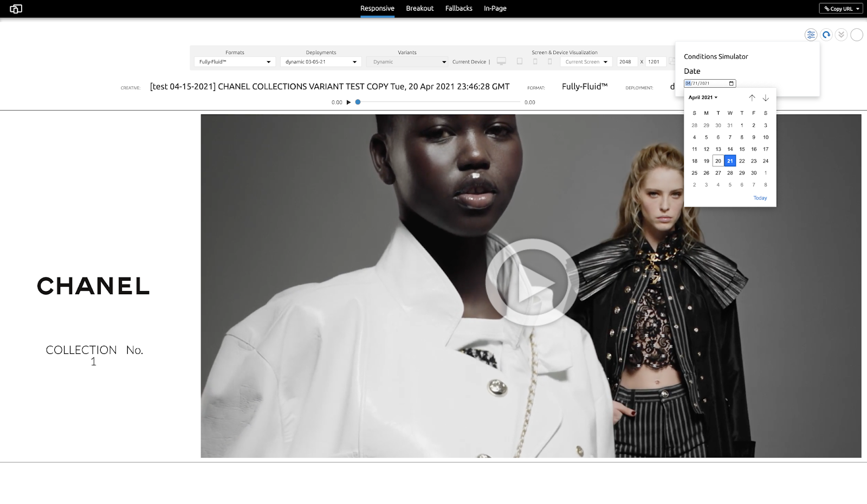
Task: Click the timeline slider blue handle
Action: click(358, 102)
